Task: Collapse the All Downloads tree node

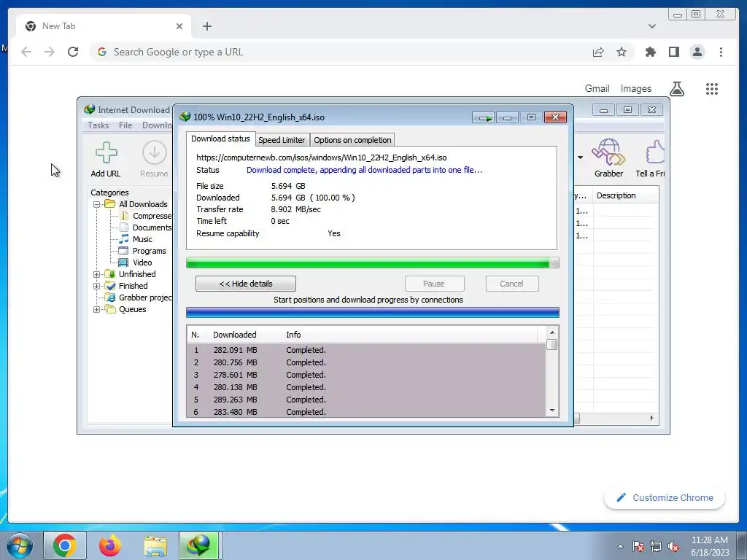Action: coord(97,204)
